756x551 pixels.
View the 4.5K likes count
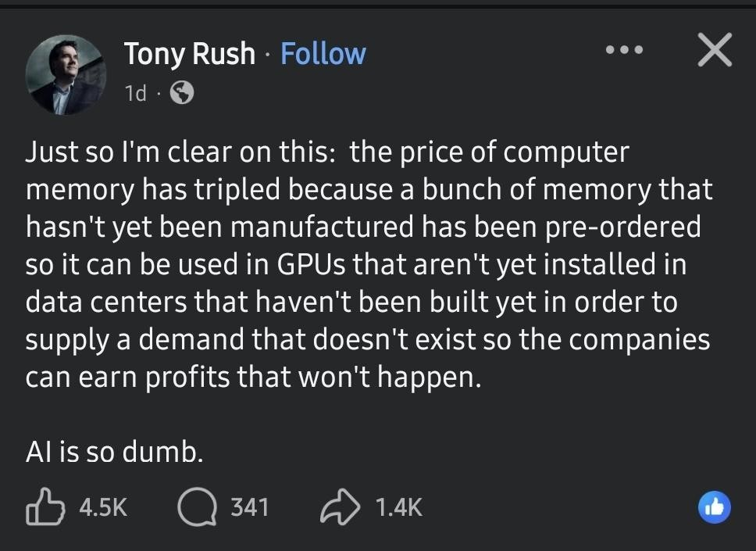(102, 508)
